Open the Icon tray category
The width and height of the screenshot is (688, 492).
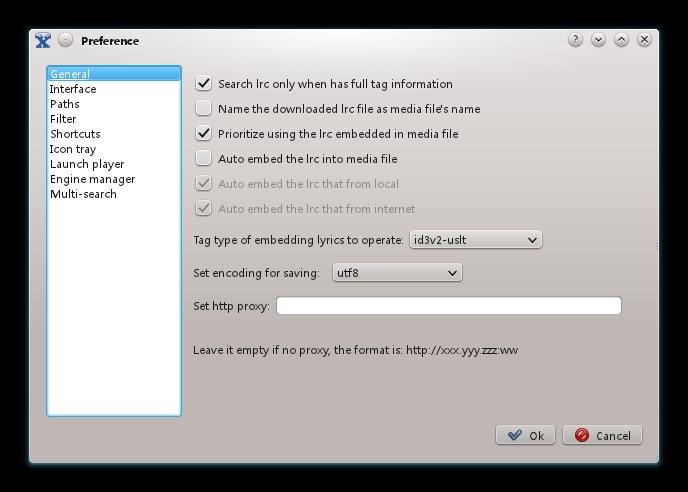(114, 149)
